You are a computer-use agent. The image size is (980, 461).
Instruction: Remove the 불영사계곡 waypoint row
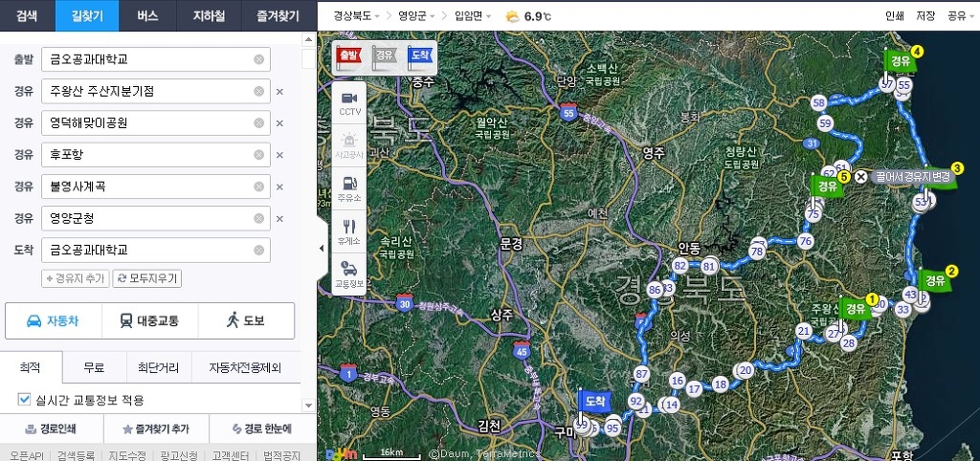(x=279, y=187)
